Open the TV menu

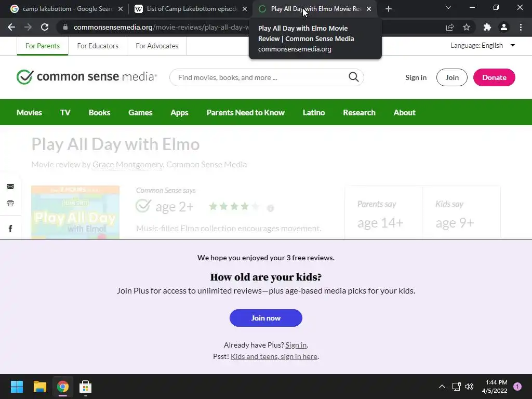coord(65,112)
